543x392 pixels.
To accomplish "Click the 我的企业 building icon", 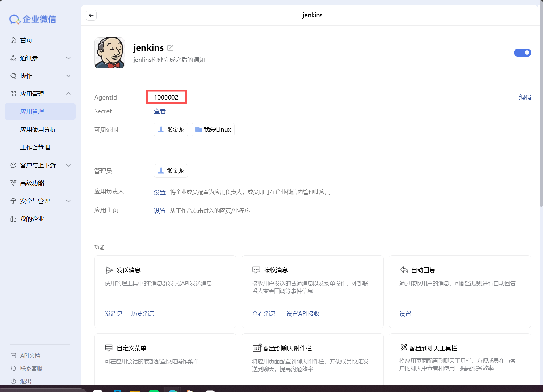I will point(13,219).
